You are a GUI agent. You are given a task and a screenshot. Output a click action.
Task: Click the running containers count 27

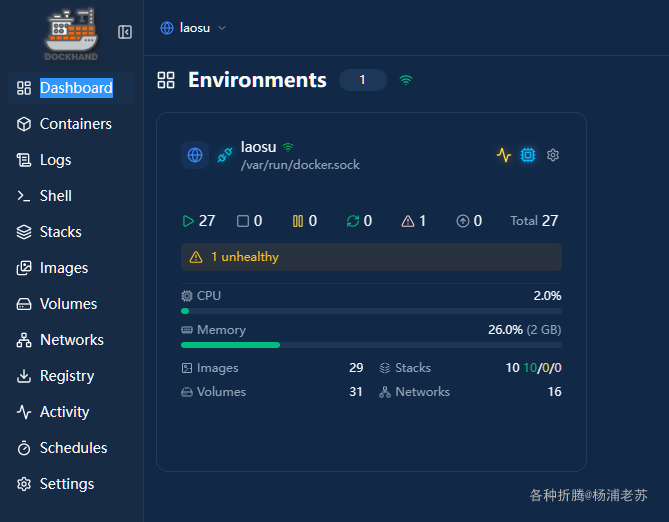[x=199, y=221]
